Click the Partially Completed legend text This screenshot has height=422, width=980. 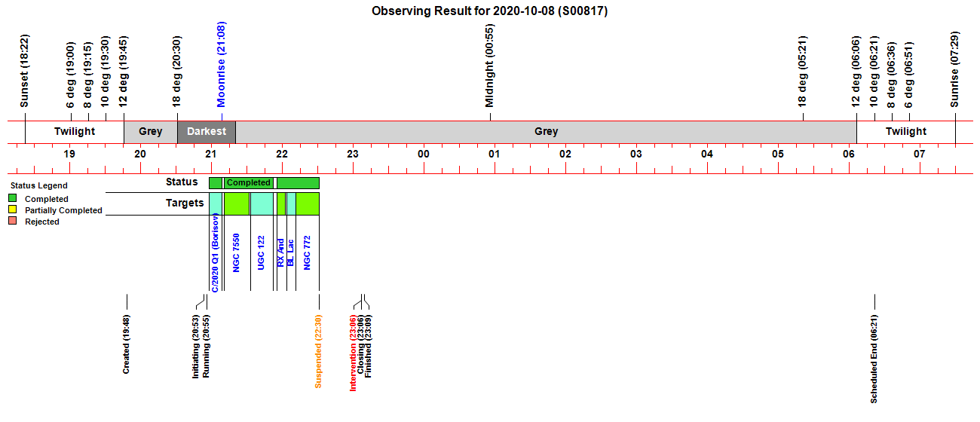pos(63,211)
